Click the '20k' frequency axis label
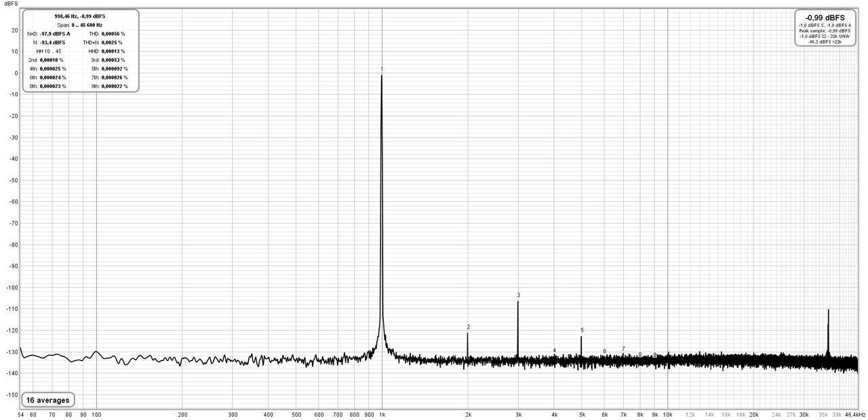Image resolution: width=868 pixels, height=420 pixels. 753,414
